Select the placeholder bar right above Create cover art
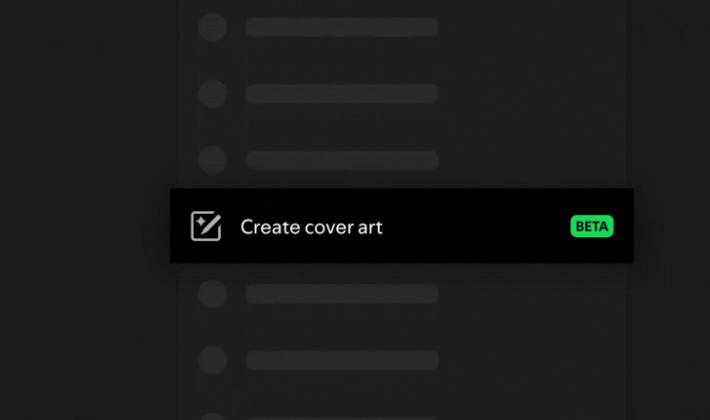The image size is (710, 420). pyautogui.click(x=342, y=160)
